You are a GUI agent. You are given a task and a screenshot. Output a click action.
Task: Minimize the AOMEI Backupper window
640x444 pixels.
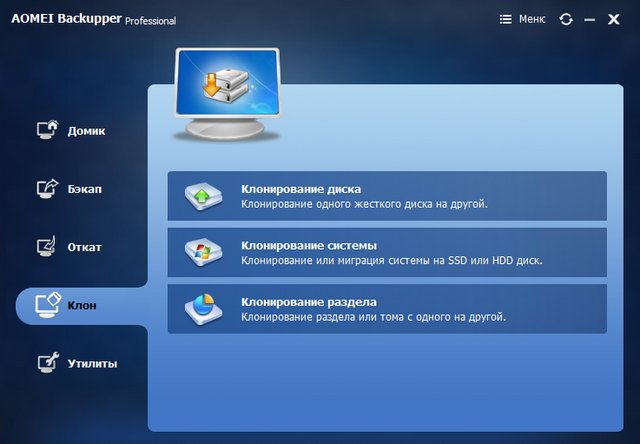coord(590,19)
